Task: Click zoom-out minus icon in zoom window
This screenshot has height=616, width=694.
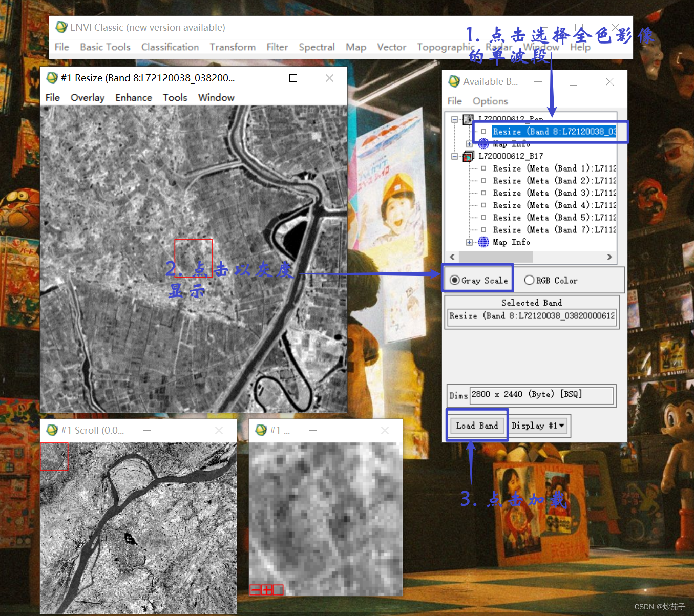Action: 255,590
